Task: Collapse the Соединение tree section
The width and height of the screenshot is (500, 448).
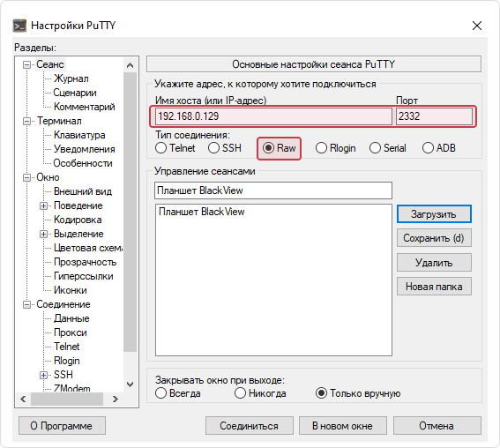Action: point(27,305)
